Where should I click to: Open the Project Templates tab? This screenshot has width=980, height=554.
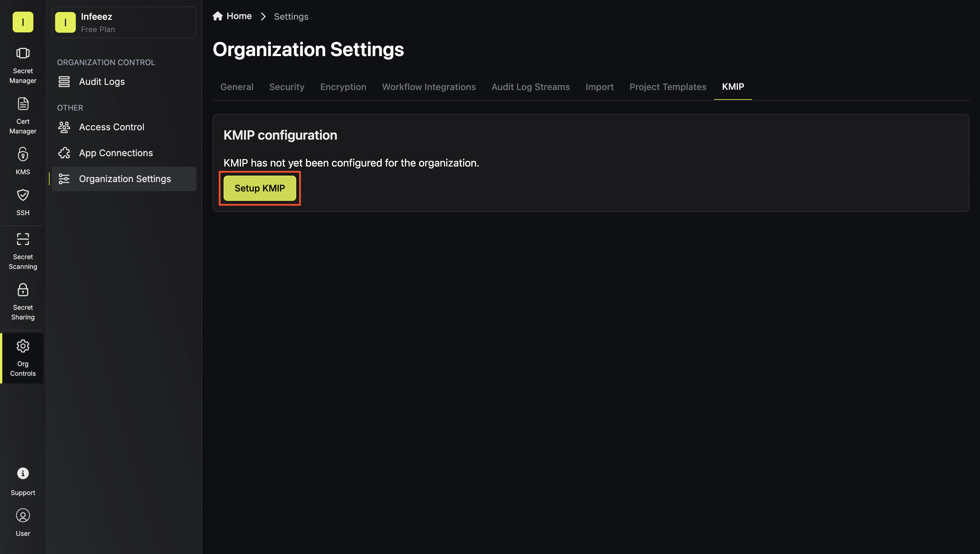click(668, 87)
